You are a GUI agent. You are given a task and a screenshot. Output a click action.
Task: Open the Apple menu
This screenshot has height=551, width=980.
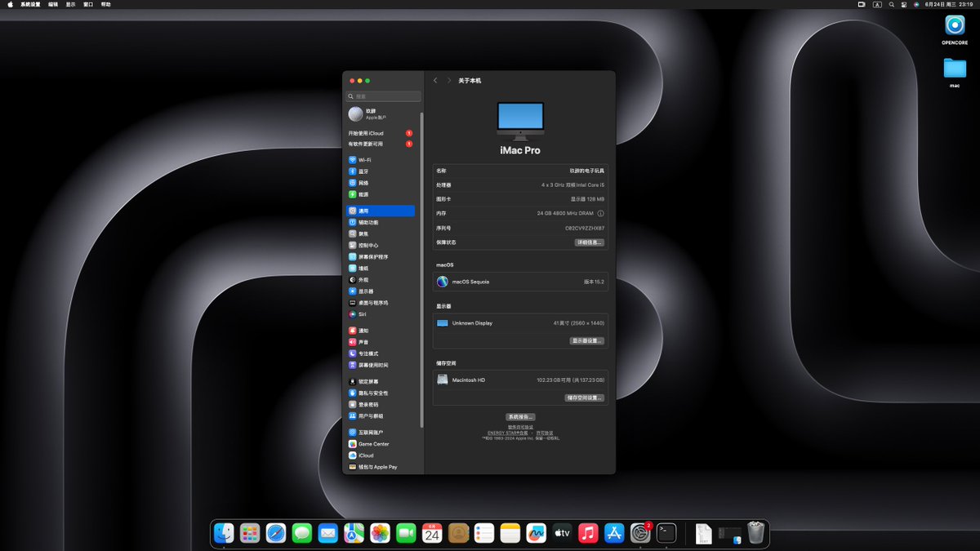(10, 4)
